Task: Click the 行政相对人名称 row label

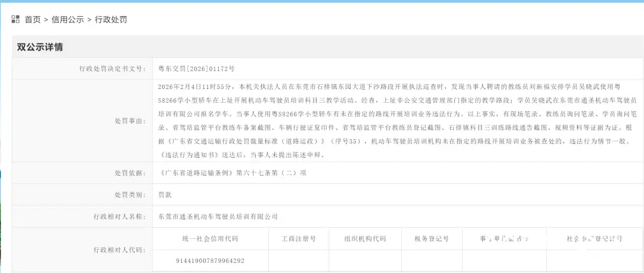Action: coord(119,217)
